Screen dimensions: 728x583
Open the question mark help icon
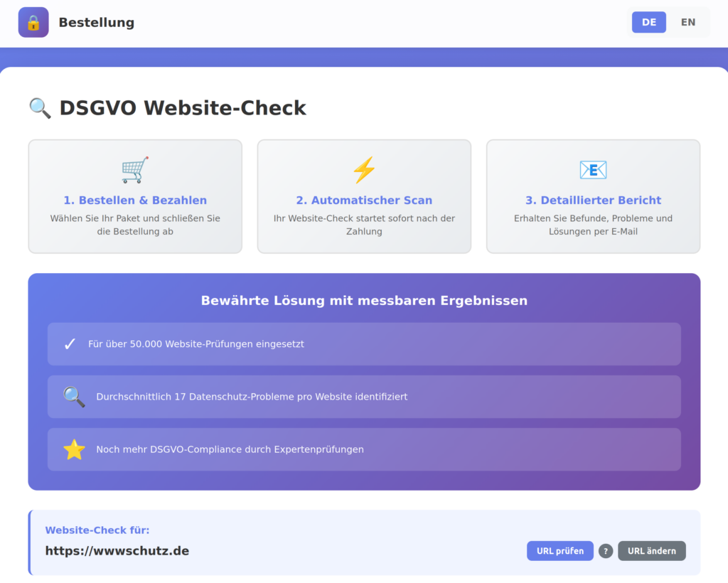606,551
